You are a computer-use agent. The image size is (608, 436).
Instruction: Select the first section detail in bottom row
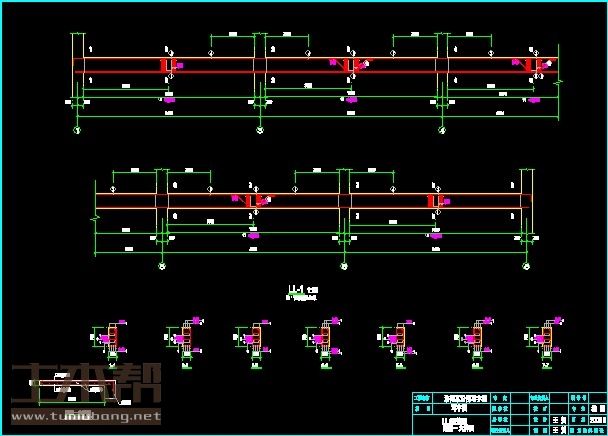pos(111,338)
